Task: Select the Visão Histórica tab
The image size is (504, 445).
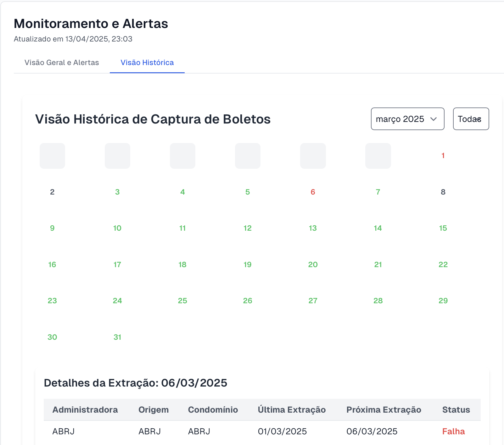Action: (147, 63)
